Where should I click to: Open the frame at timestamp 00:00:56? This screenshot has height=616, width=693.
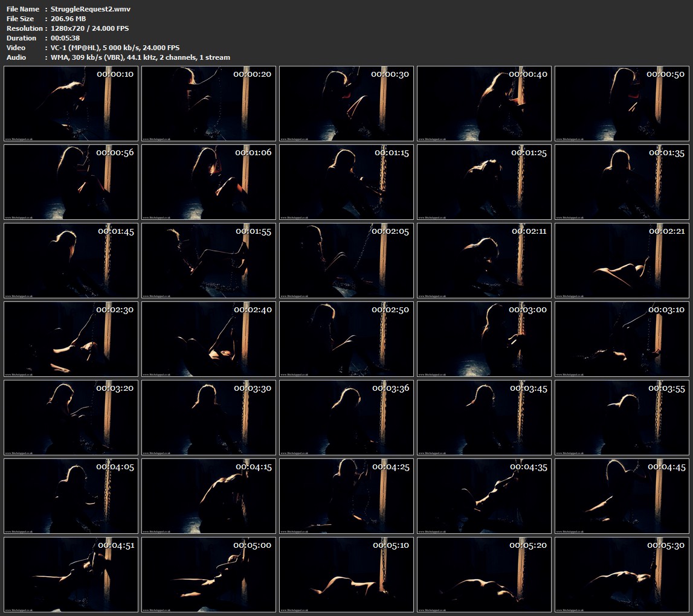click(x=71, y=182)
